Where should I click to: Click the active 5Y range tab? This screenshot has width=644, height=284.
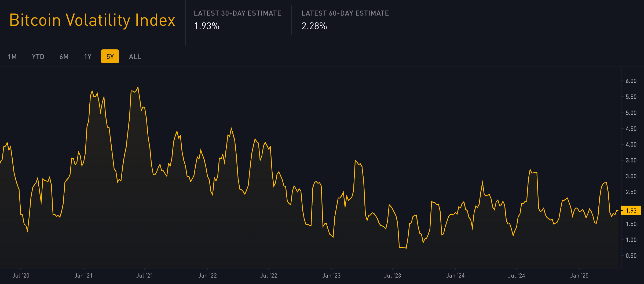pyautogui.click(x=110, y=56)
